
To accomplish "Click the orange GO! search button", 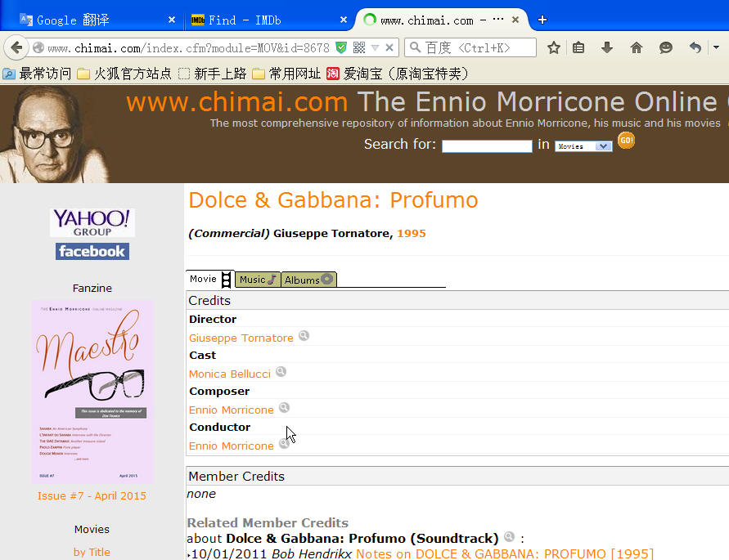I will (626, 141).
